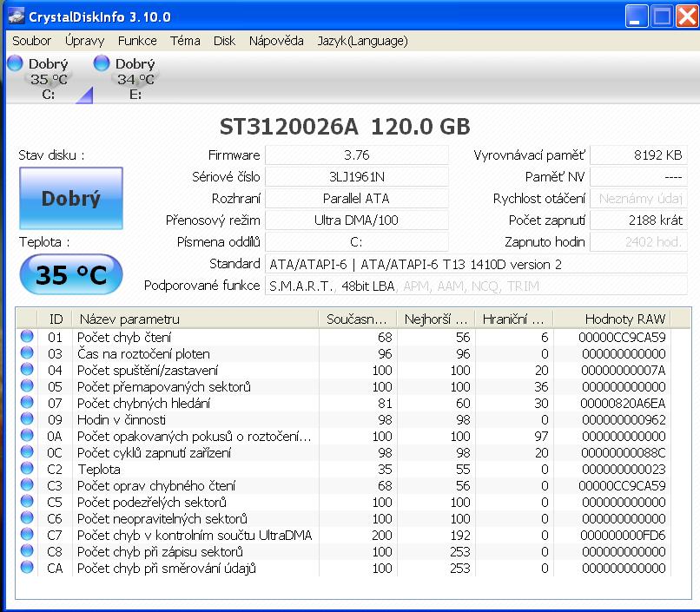Click the Název parametru column header
The image size is (700, 612).
coord(195,319)
